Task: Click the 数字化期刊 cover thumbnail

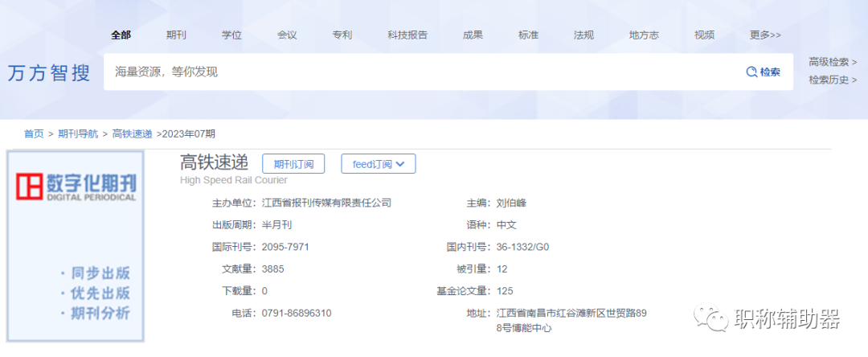Action: [x=76, y=246]
